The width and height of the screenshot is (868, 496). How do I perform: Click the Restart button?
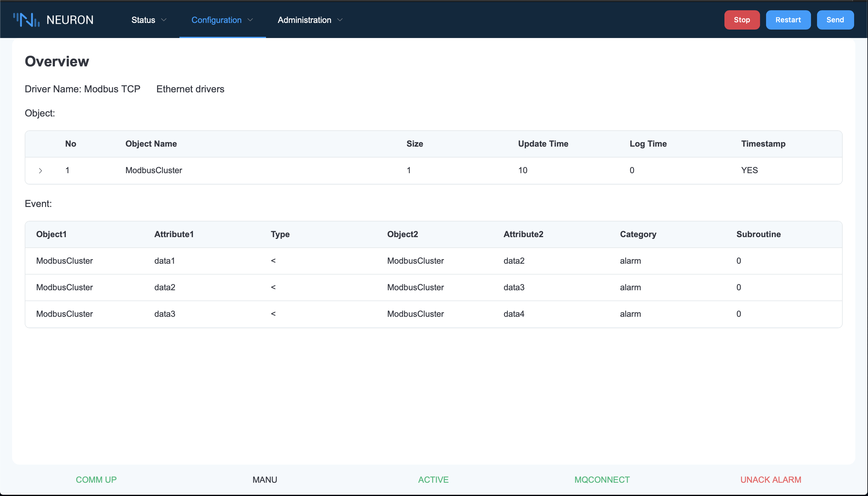pos(788,20)
